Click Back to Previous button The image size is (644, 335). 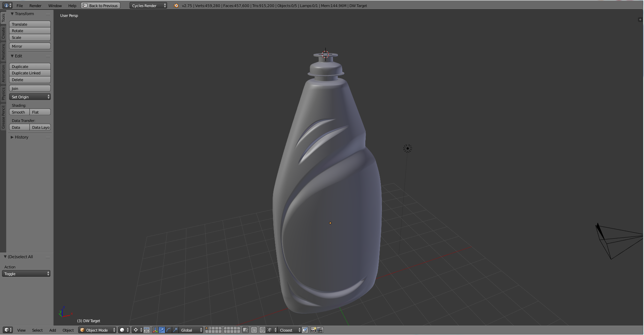100,6
